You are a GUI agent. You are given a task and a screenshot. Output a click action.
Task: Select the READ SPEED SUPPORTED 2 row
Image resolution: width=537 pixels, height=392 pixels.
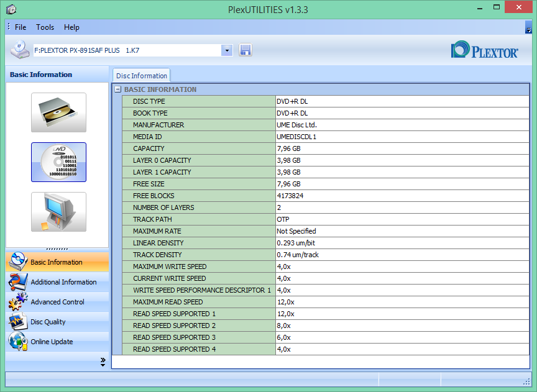(326, 326)
